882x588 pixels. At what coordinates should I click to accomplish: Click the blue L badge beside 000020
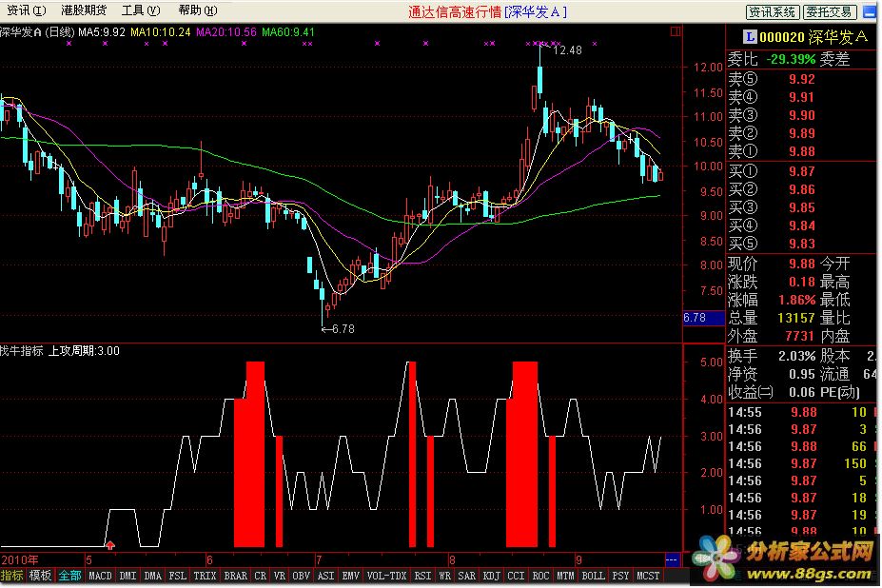(x=749, y=37)
